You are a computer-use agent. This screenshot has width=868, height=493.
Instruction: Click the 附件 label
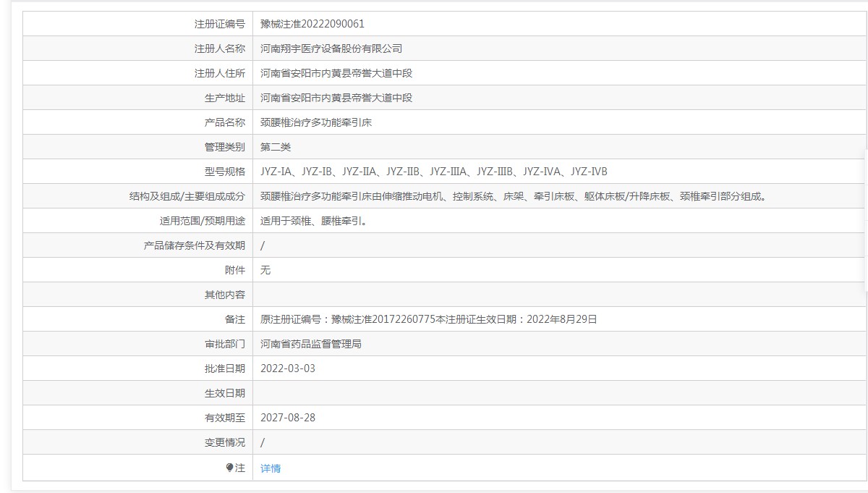[235, 270]
